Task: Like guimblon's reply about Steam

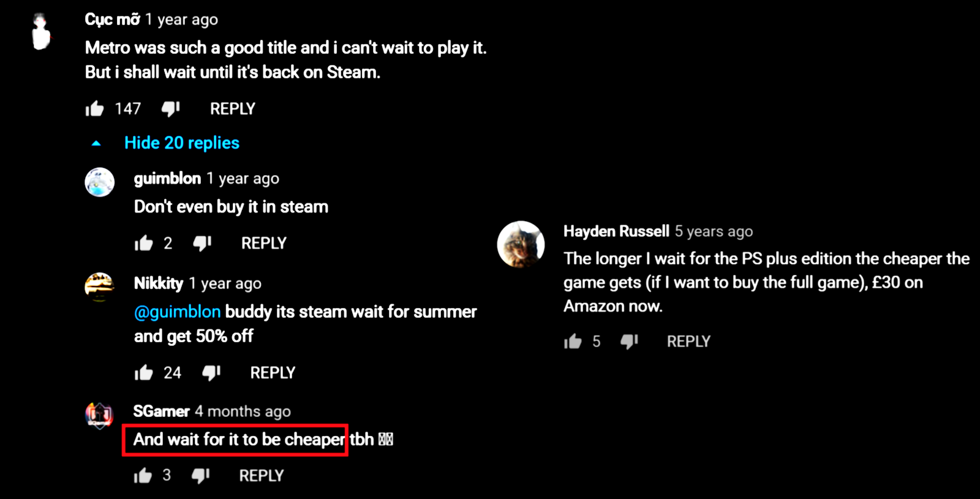Action: [x=143, y=243]
